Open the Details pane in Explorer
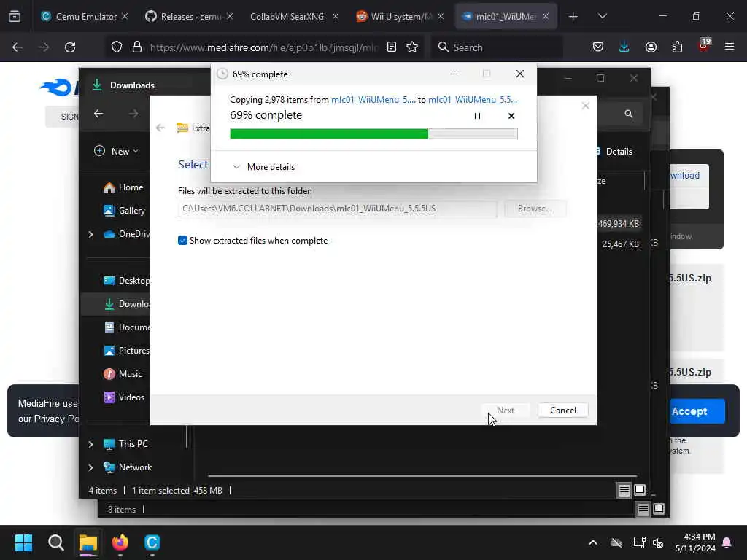This screenshot has height=560, width=747. [x=614, y=152]
